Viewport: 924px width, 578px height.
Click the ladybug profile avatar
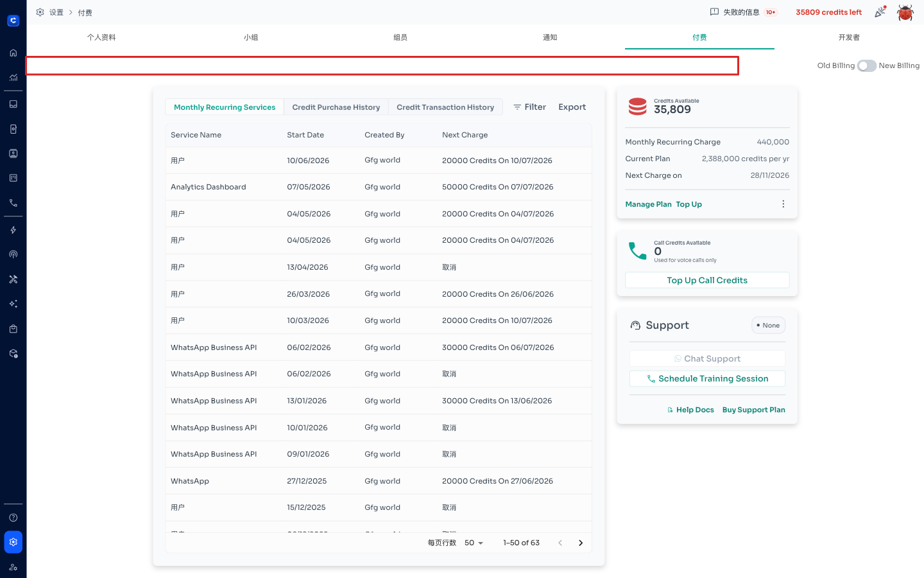(x=905, y=12)
